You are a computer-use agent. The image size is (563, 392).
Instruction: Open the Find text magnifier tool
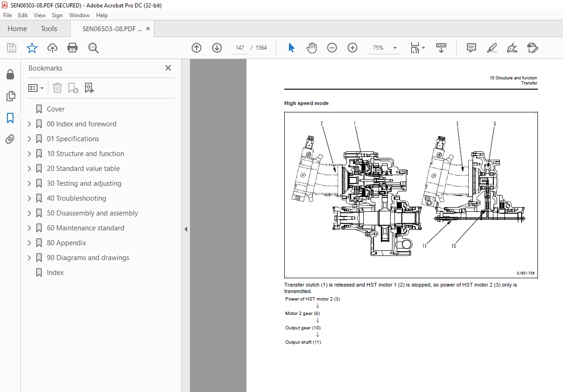pos(93,48)
